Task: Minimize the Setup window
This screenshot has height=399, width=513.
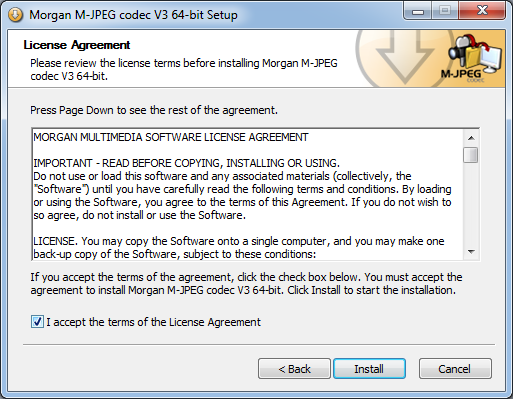Action: tap(418, 12)
